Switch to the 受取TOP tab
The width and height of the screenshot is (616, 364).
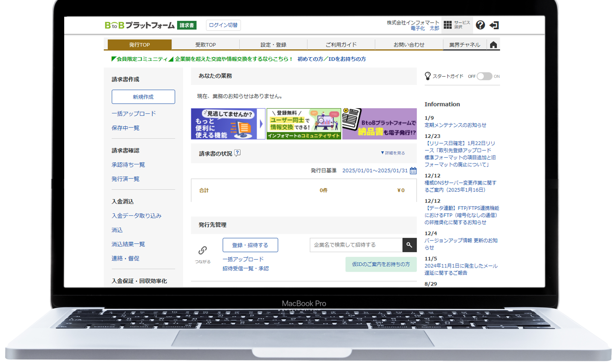205,45
